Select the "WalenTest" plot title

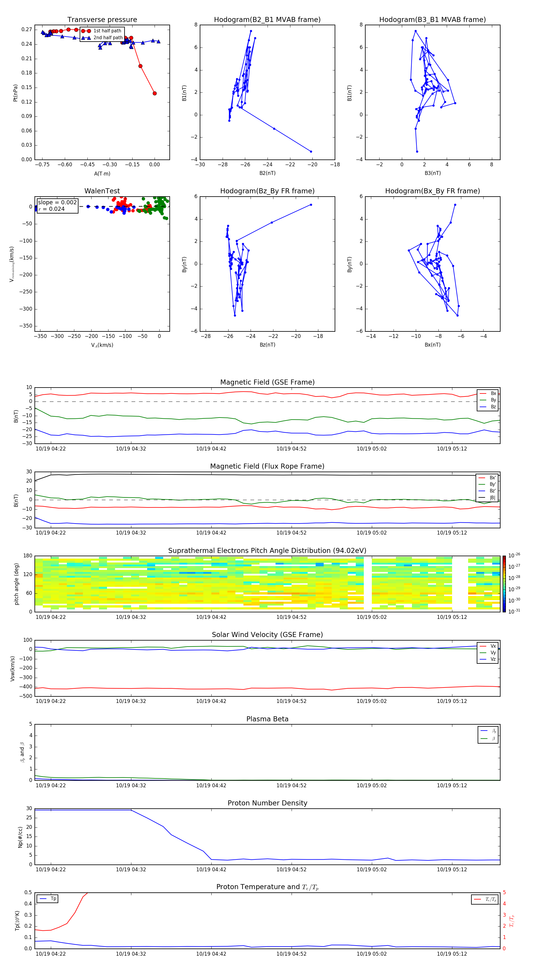102,191
